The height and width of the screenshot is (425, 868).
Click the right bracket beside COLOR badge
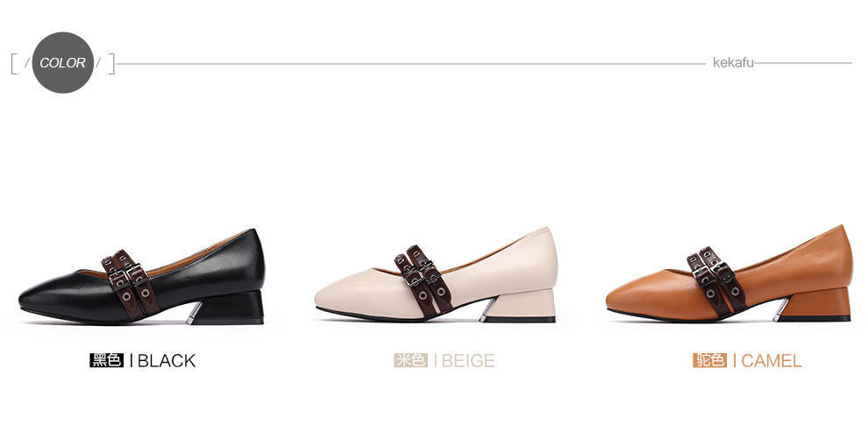click(x=111, y=64)
